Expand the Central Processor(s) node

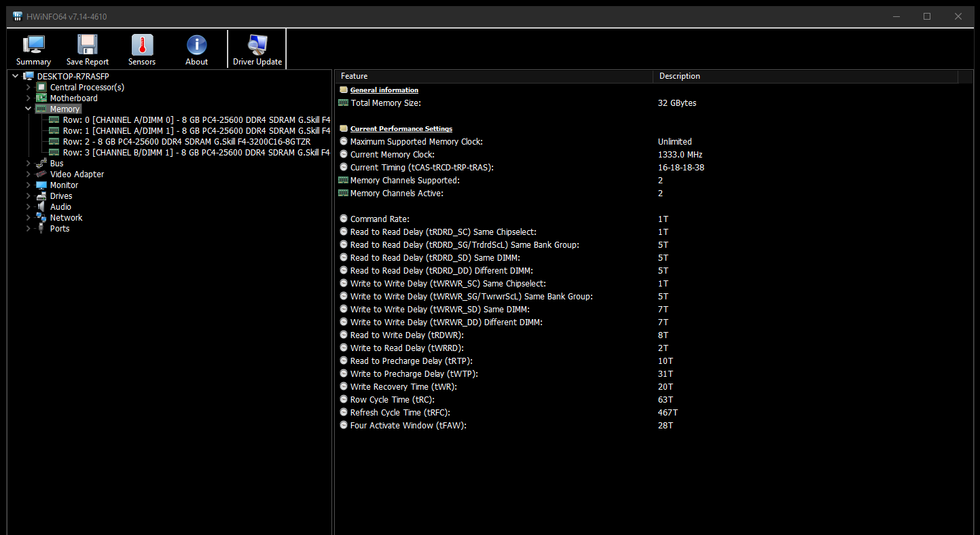click(28, 87)
